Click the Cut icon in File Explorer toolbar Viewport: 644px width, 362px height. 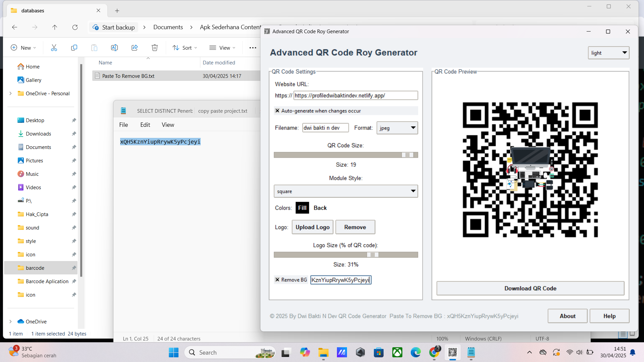[x=54, y=48]
